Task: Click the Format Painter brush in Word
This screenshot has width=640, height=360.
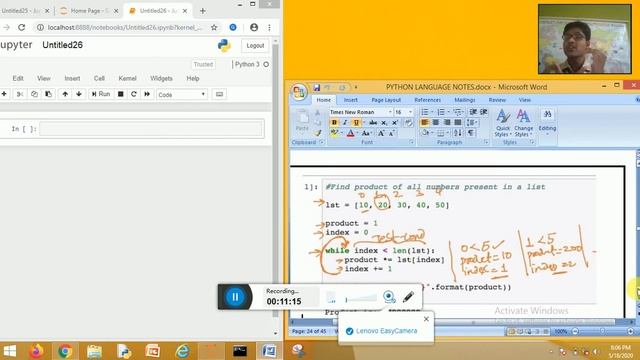Action: (318, 133)
